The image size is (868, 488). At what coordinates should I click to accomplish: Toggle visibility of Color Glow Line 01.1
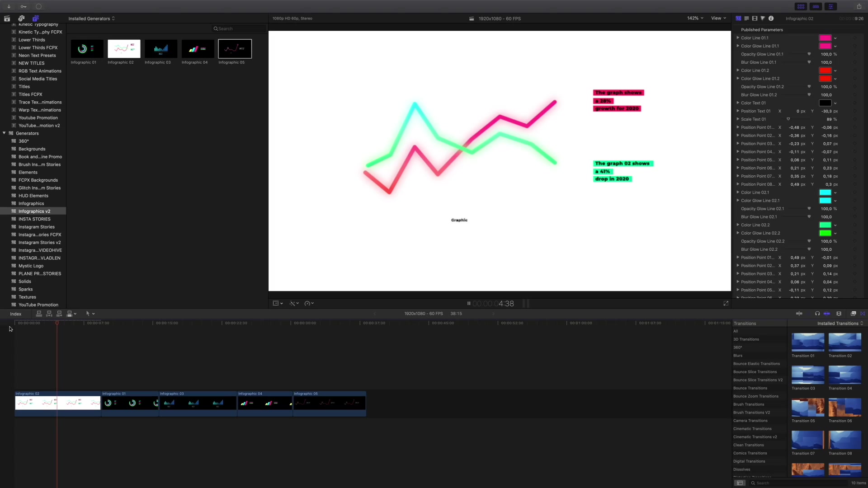coord(737,46)
